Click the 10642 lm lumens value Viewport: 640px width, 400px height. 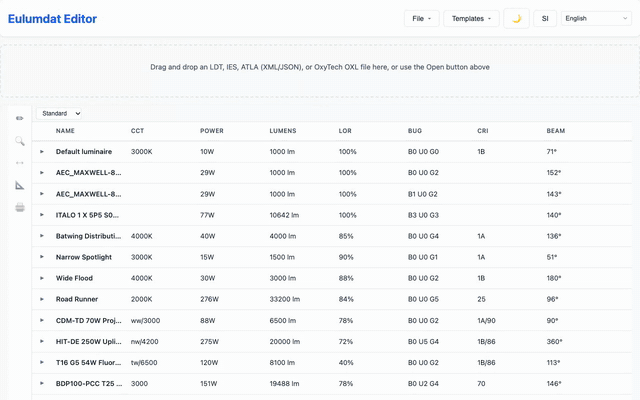coord(284,215)
